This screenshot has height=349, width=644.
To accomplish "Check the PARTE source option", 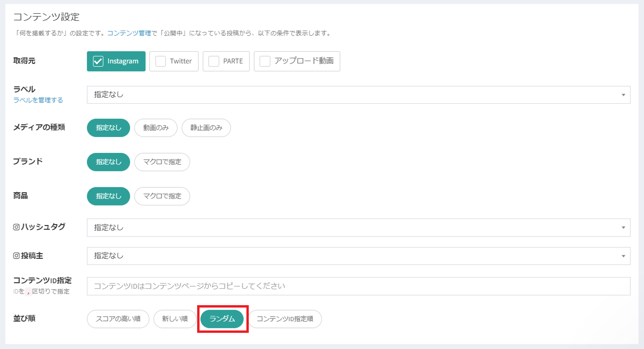I will click(214, 61).
